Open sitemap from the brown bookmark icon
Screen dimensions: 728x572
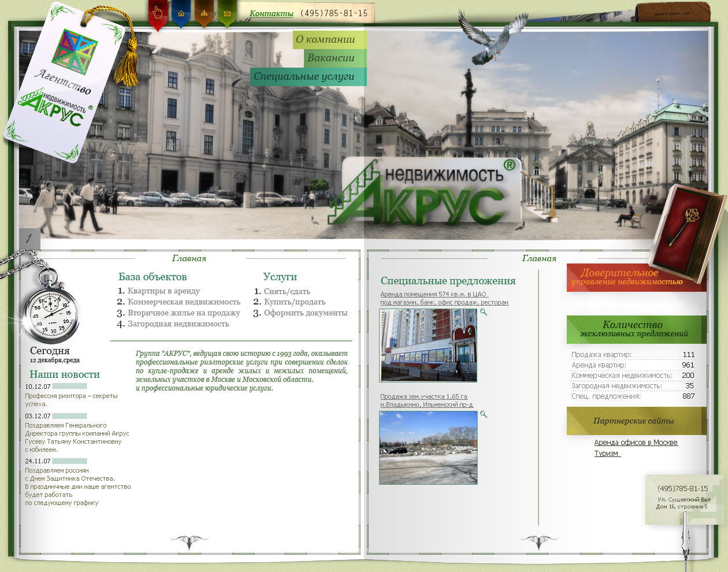pyautogui.click(x=204, y=13)
